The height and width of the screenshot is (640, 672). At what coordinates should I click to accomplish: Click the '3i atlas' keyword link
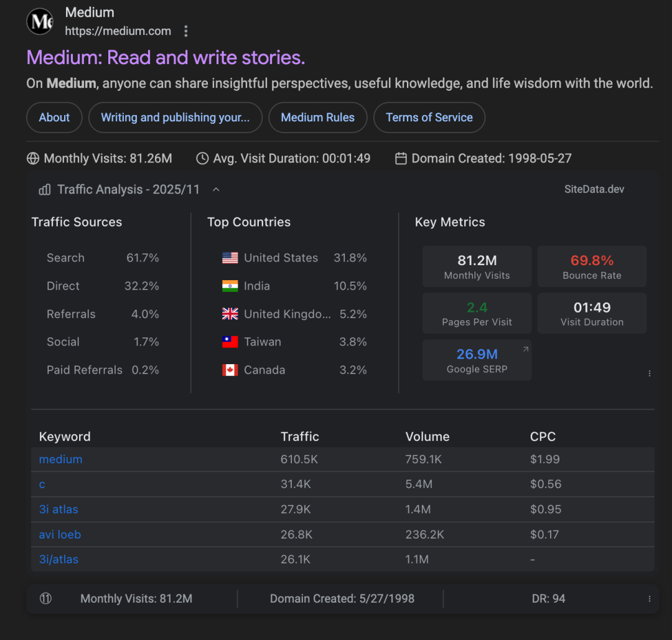(x=58, y=509)
